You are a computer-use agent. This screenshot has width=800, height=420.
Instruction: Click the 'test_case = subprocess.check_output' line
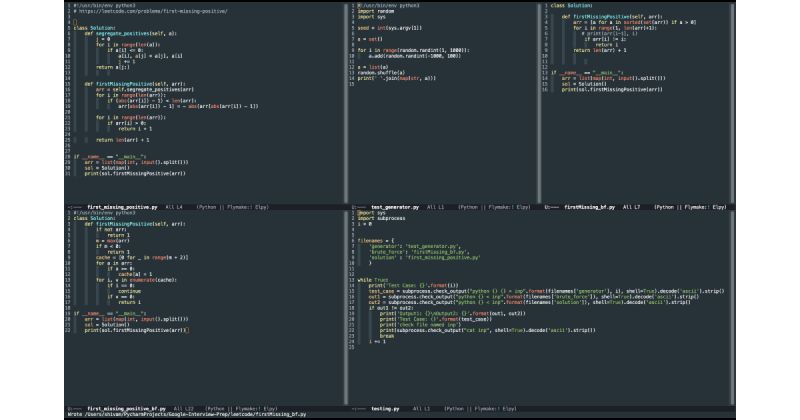(x=546, y=291)
